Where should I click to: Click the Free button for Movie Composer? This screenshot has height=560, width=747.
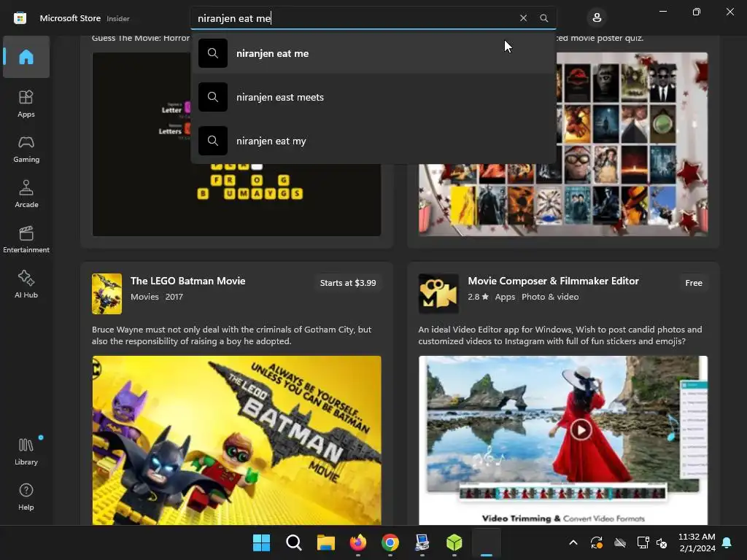click(x=694, y=283)
